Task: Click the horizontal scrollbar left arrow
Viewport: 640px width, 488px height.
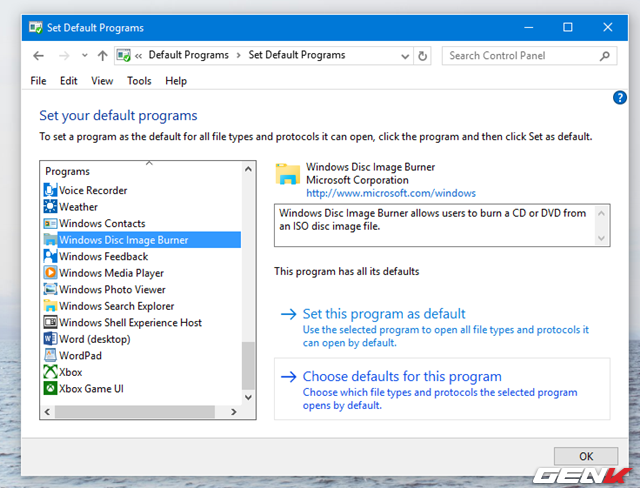Action: pyautogui.click(x=47, y=412)
